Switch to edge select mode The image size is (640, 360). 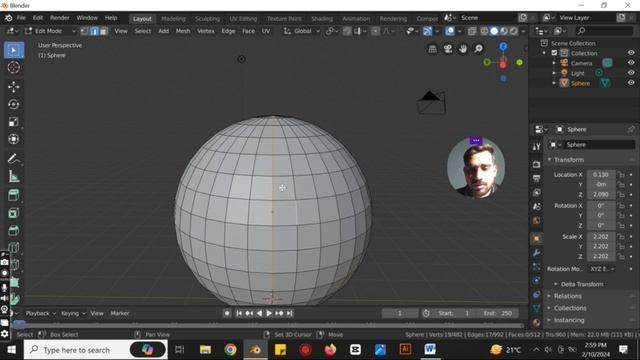click(x=94, y=31)
